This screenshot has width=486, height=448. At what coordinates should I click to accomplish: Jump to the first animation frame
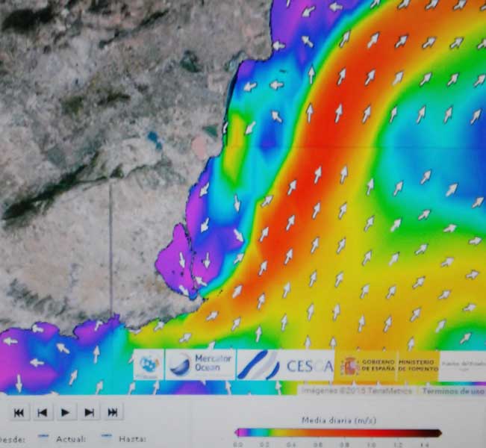tap(19, 412)
